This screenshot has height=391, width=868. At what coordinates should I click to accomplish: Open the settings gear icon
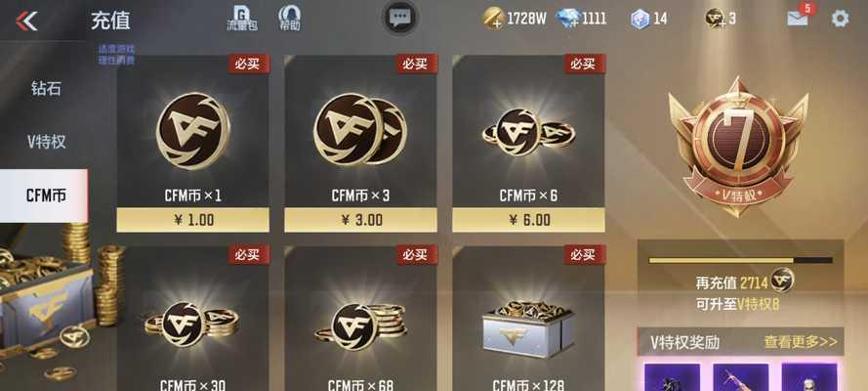click(x=840, y=19)
